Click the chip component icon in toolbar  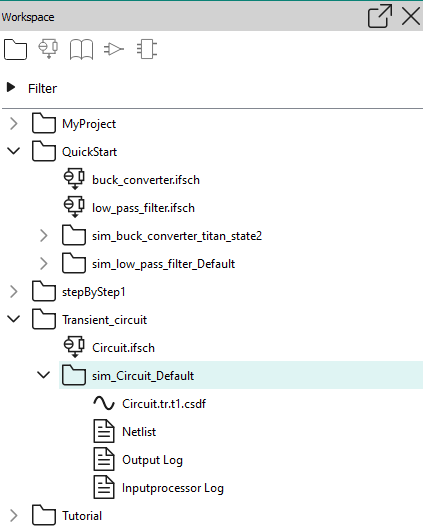point(147,50)
